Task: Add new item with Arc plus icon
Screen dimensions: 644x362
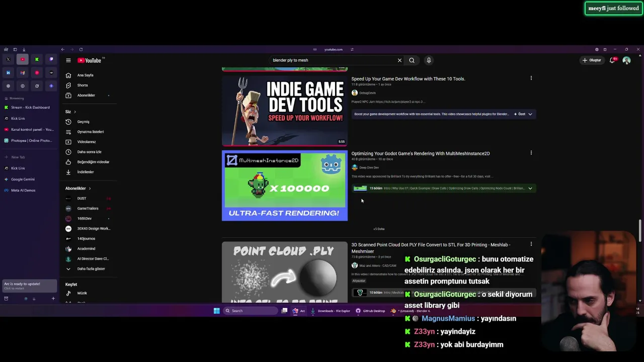Action: pyautogui.click(x=53, y=299)
